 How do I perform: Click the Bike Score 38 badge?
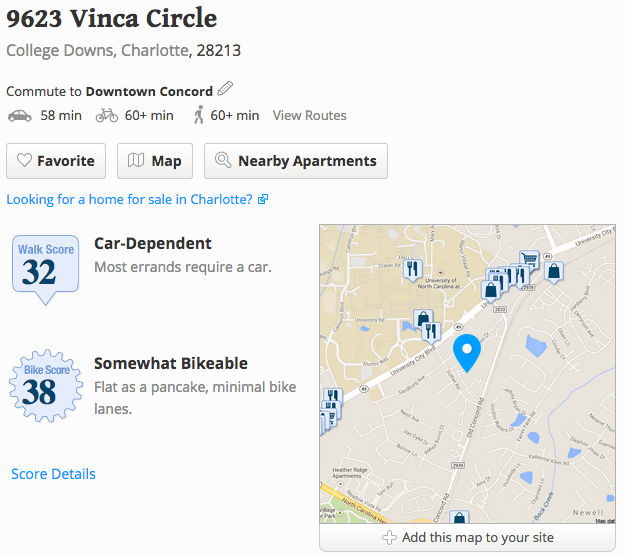(40, 384)
